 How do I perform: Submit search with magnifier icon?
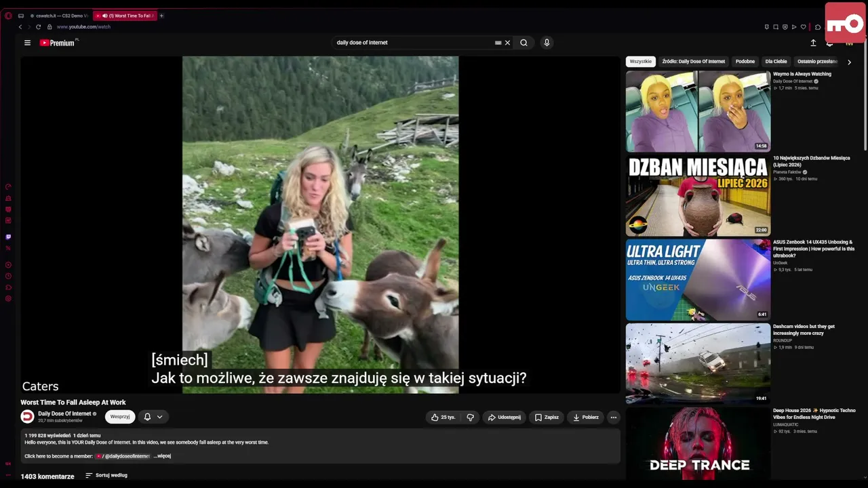pos(524,43)
